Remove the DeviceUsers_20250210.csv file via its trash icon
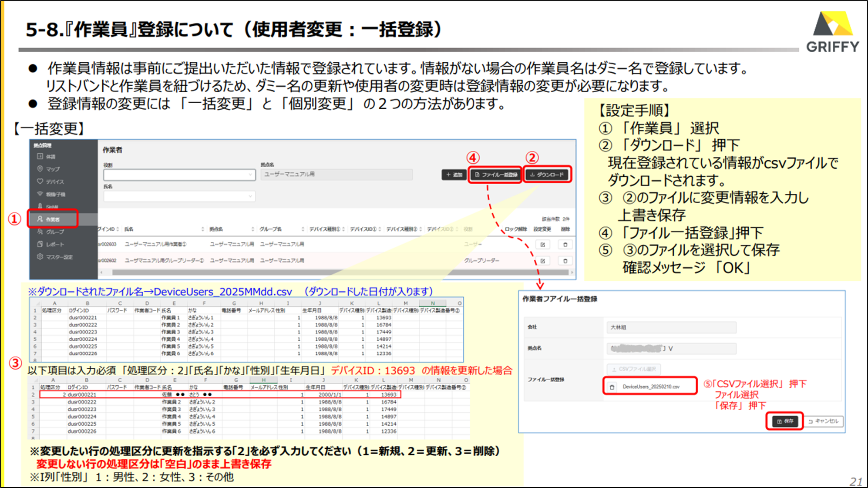Screen dimensions: 868x488 [x=612, y=387]
